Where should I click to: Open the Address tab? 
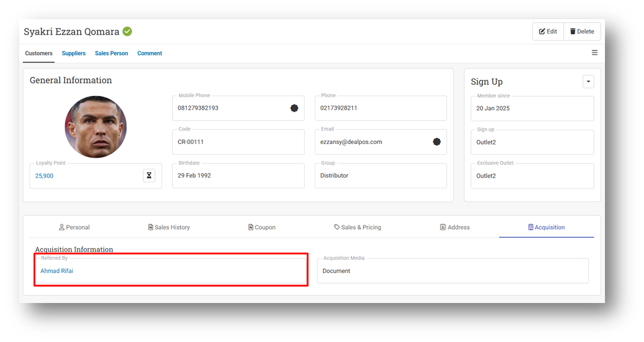455,227
